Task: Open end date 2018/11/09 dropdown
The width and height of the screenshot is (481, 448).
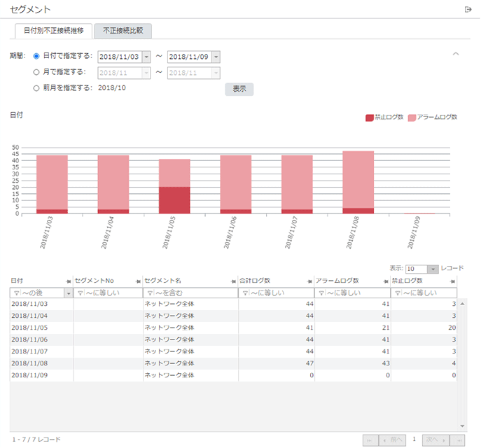Action: click(216, 57)
